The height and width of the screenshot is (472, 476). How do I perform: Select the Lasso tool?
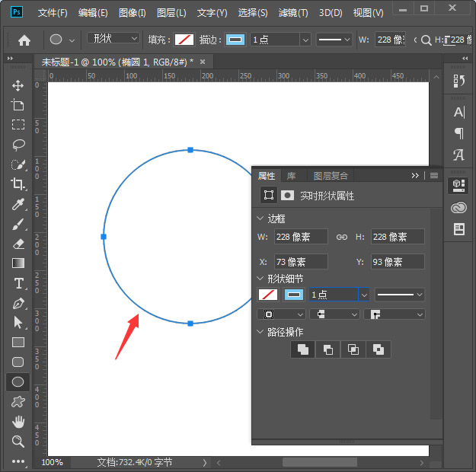(18, 144)
